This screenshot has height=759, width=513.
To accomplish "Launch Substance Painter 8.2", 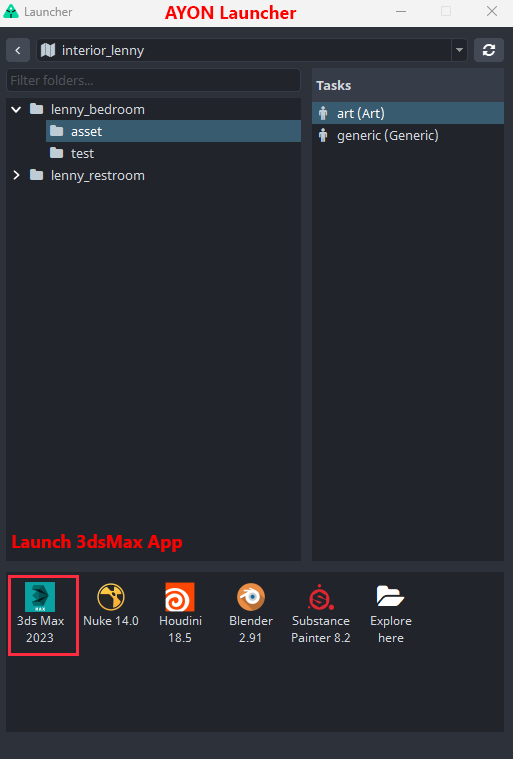I will pyautogui.click(x=321, y=613).
